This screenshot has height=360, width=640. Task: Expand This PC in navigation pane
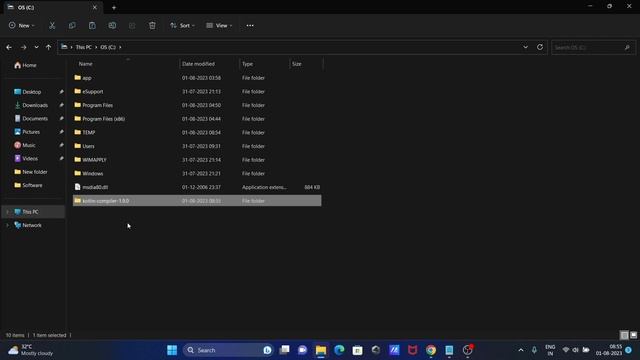coord(7,212)
